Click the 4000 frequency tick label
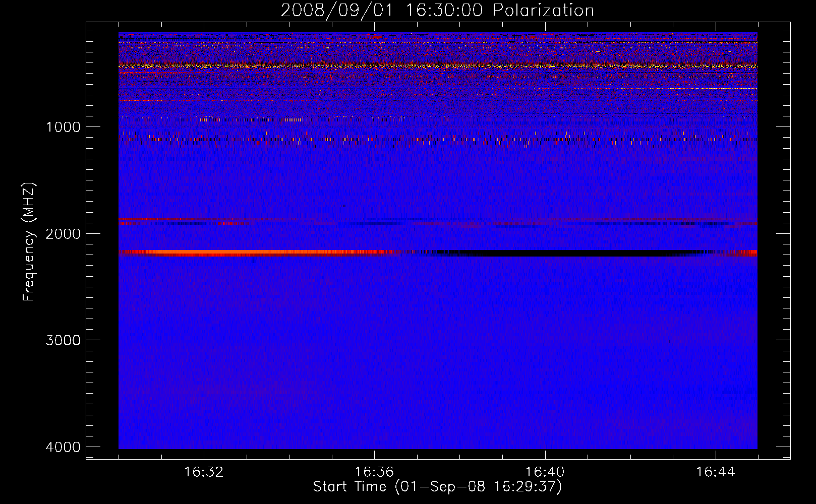This screenshot has height=504, width=816. (63, 447)
